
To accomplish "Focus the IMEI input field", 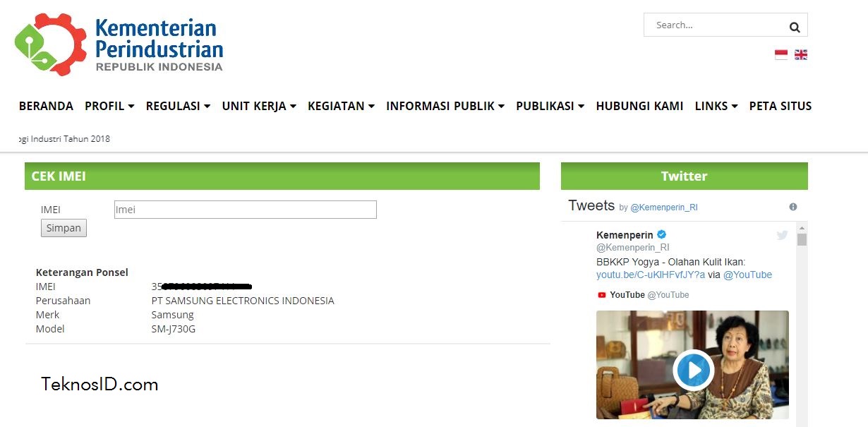I will pos(246,210).
